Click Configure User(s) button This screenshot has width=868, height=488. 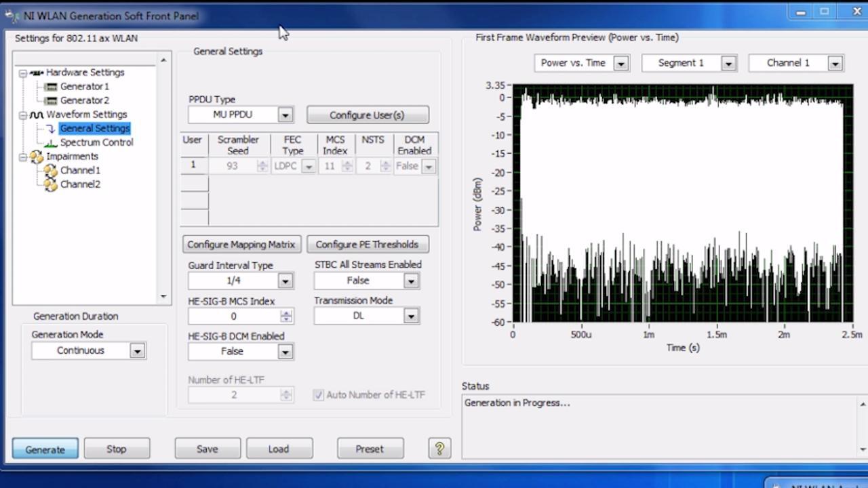(x=367, y=115)
